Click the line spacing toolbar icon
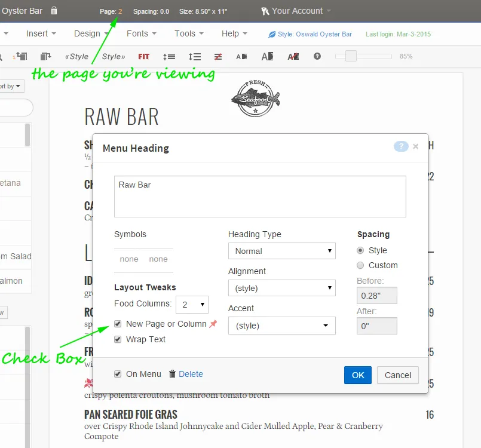 (x=194, y=56)
